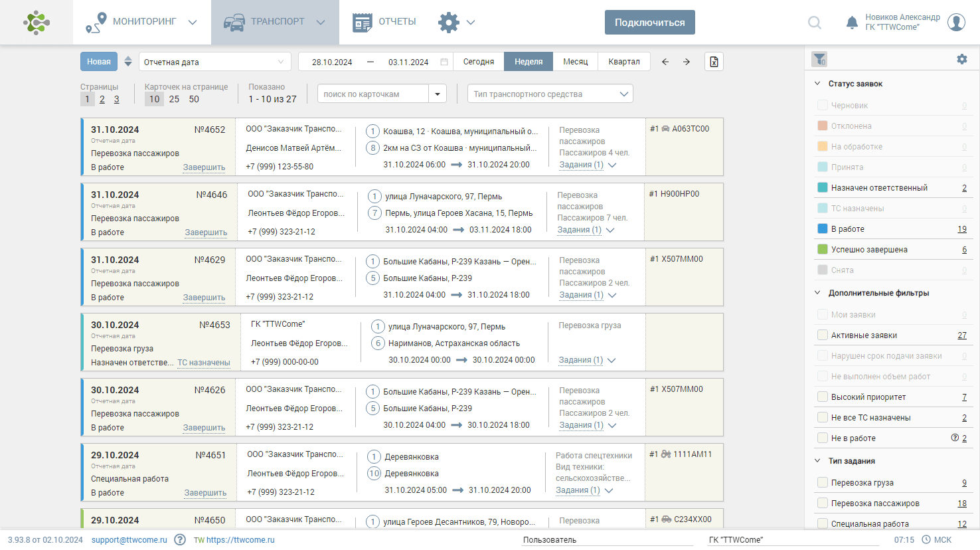Click the filter funnel icon in sidebar
Image resolution: width=980 pixels, height=550 pixels.
pyautogui.click(x=819, y=59)
